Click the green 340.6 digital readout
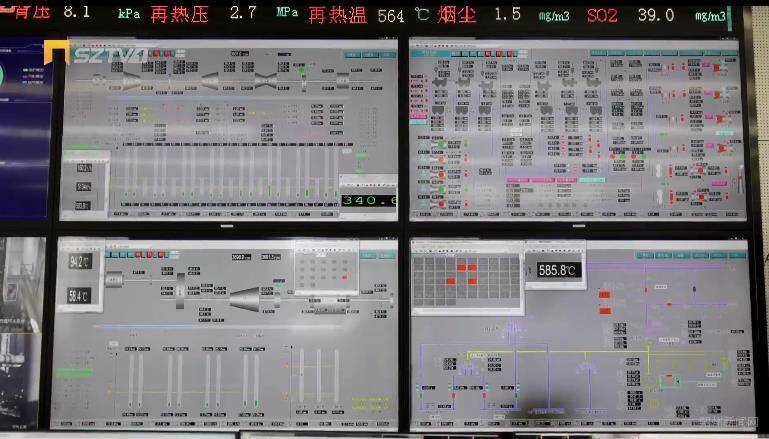This screenshot has width=769, height=439. (x=369, y=201)
